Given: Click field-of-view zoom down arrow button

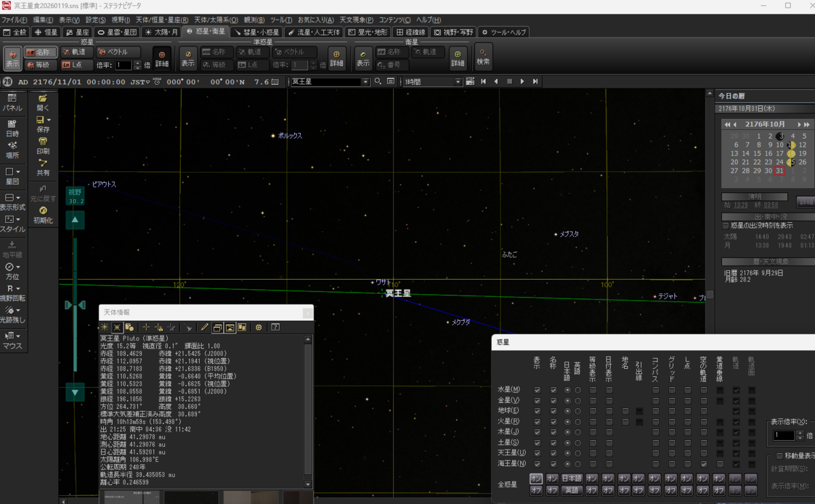Looking at the screenshot, I should coord(75,392).
